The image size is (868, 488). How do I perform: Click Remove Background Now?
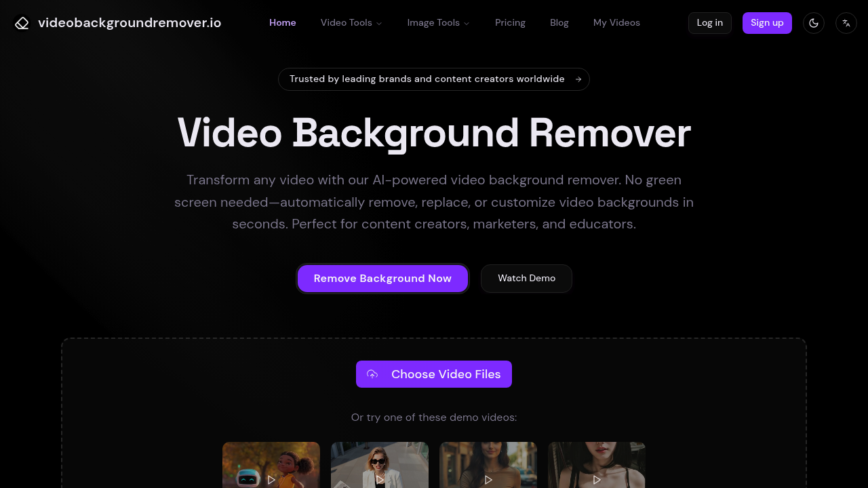pyautogui.click(x=382, y=279)
